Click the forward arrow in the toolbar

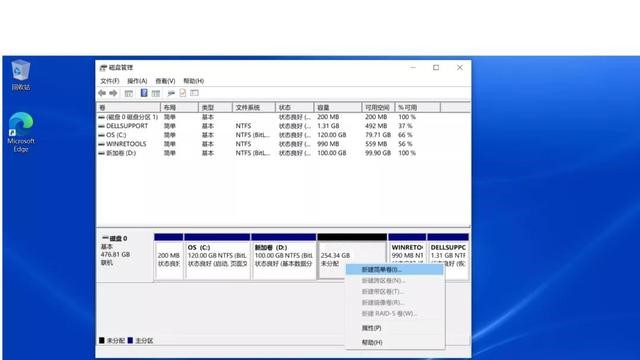pyautogui.click(x=113, y=93)
